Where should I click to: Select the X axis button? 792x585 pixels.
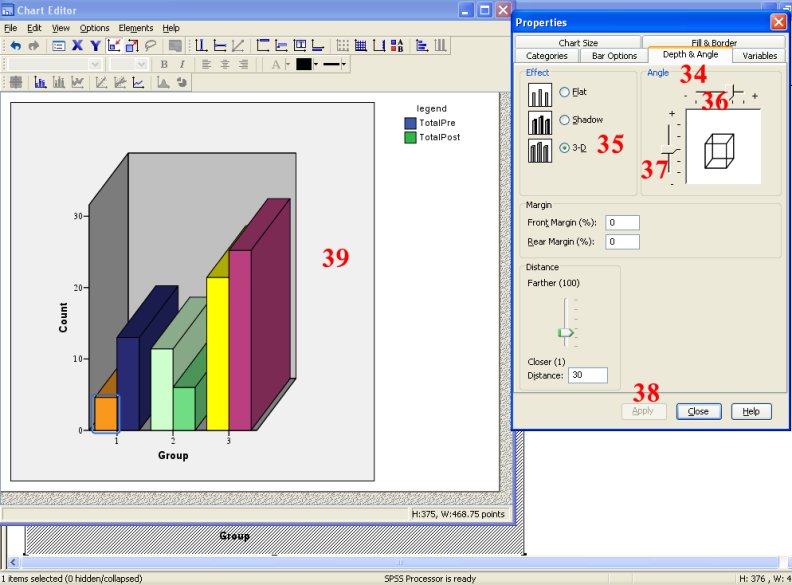click(x=77, y=46)
